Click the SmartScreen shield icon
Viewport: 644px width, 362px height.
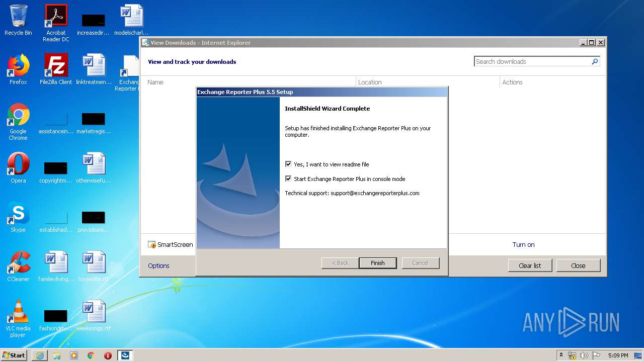(152, 245)
